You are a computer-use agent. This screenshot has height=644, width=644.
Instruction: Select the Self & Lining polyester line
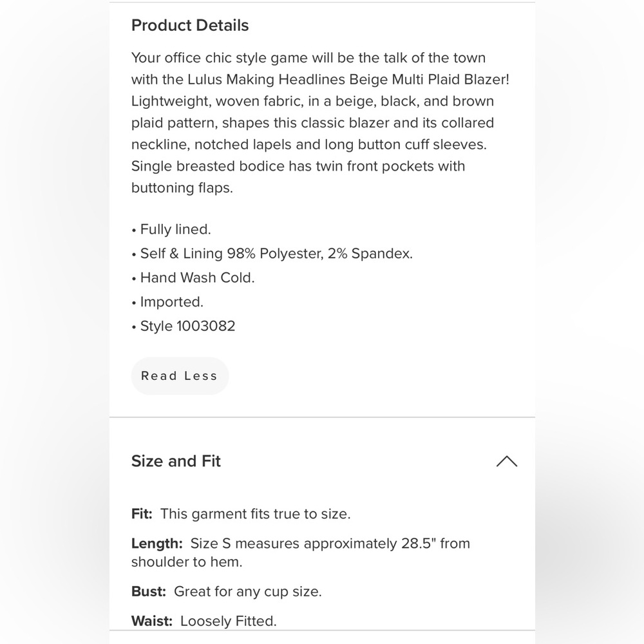click(272, 253)
